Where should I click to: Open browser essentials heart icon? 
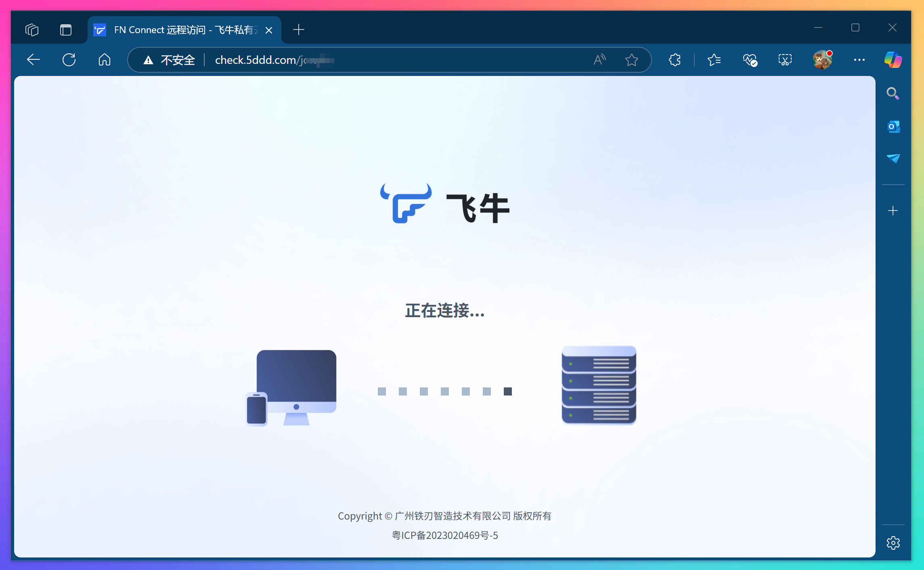click(750, 60)
